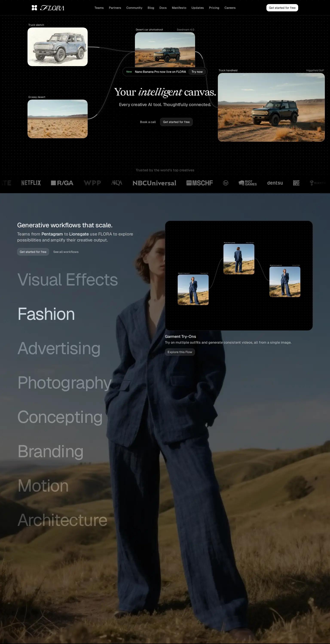330x644 pixels.
Task: Click the Try now pill button
Action: tap(197, 72)
